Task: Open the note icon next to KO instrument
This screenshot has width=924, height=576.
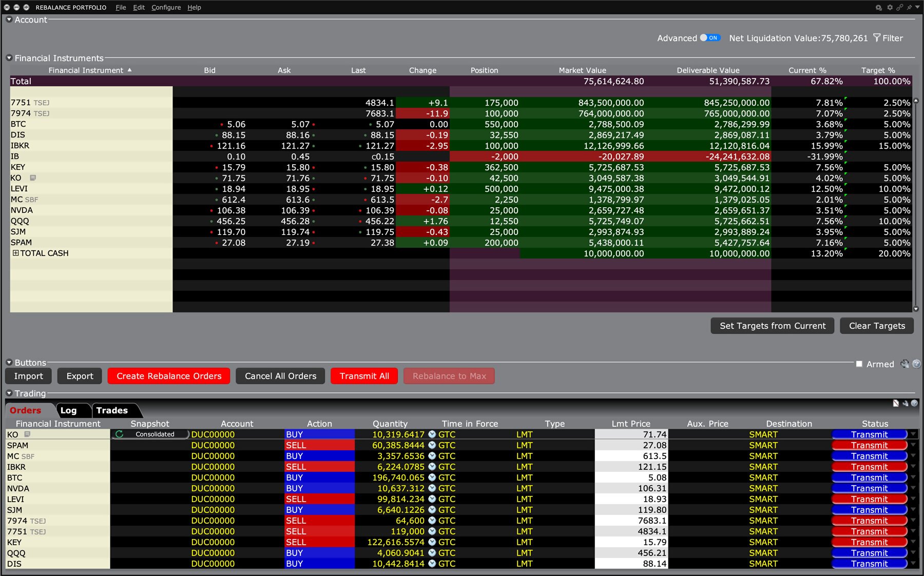Action: click(x=32, y=178)
